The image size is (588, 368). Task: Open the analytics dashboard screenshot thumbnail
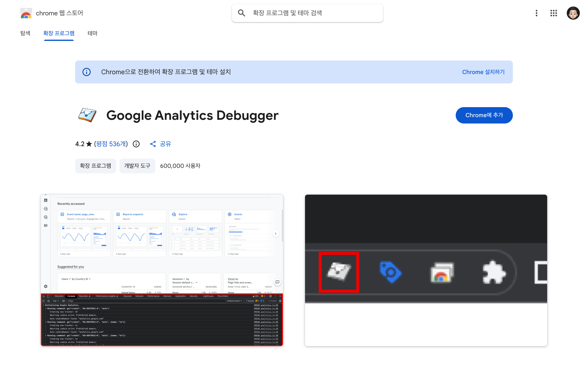(x=162, y=270)
